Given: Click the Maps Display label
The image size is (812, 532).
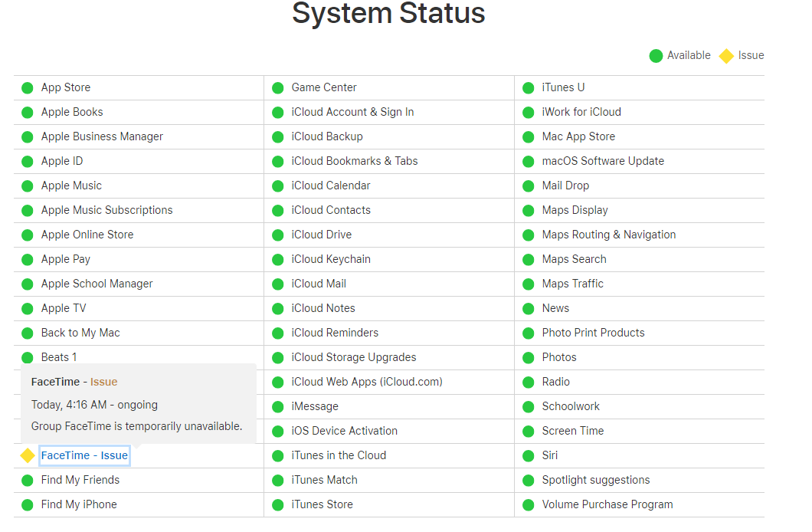Looking at the screenshot, I should point(575,210).
